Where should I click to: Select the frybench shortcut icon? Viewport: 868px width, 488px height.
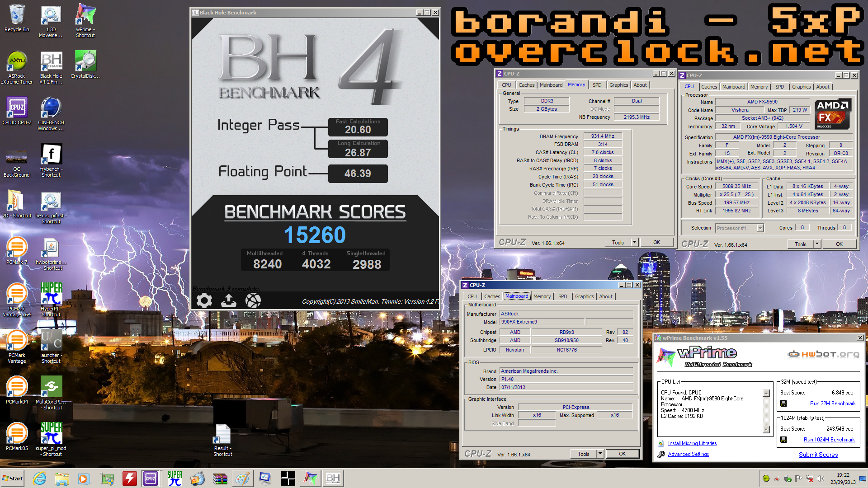click(51, 160)
